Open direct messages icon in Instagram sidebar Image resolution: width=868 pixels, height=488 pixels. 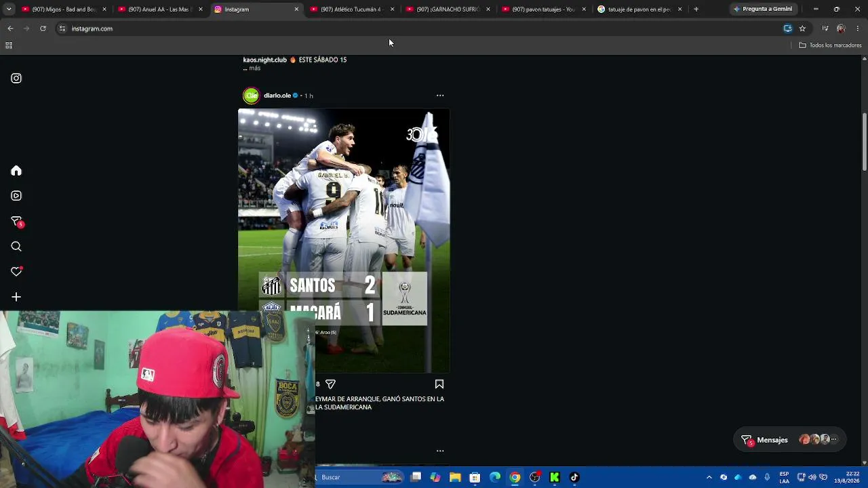tap(17, 222)
